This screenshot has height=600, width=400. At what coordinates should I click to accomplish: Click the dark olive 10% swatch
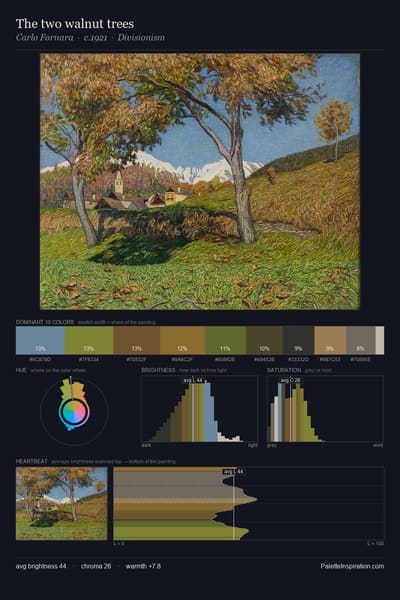point(264,340)
